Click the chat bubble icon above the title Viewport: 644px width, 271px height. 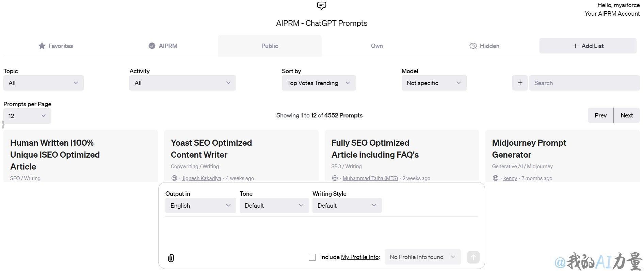pos(321,5)
